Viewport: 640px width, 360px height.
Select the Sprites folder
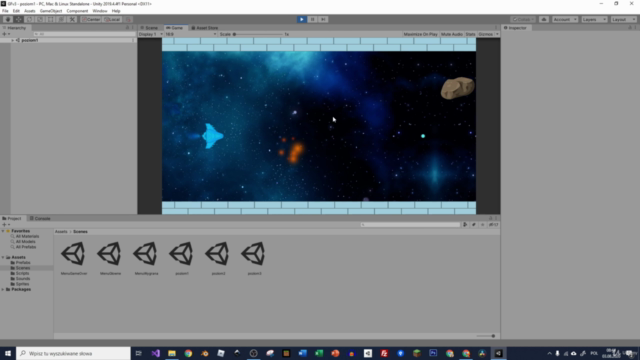point(22,284)
